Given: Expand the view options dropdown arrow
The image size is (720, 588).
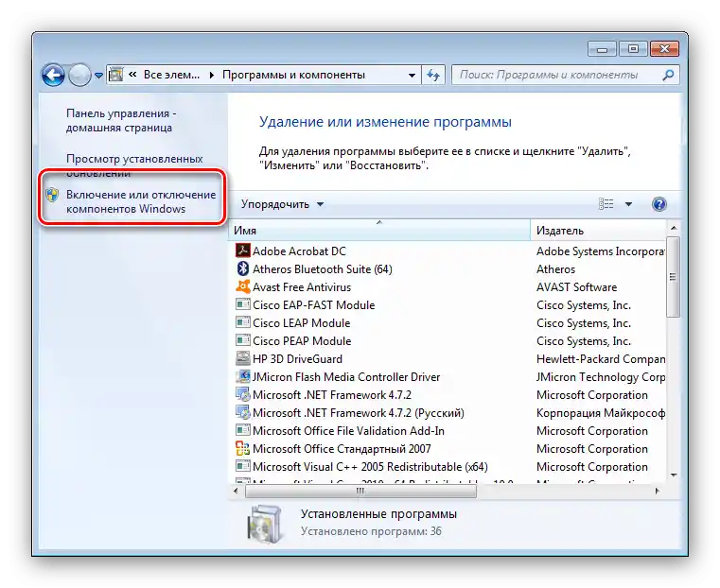Looking at the screenshot, I should 628,204.
